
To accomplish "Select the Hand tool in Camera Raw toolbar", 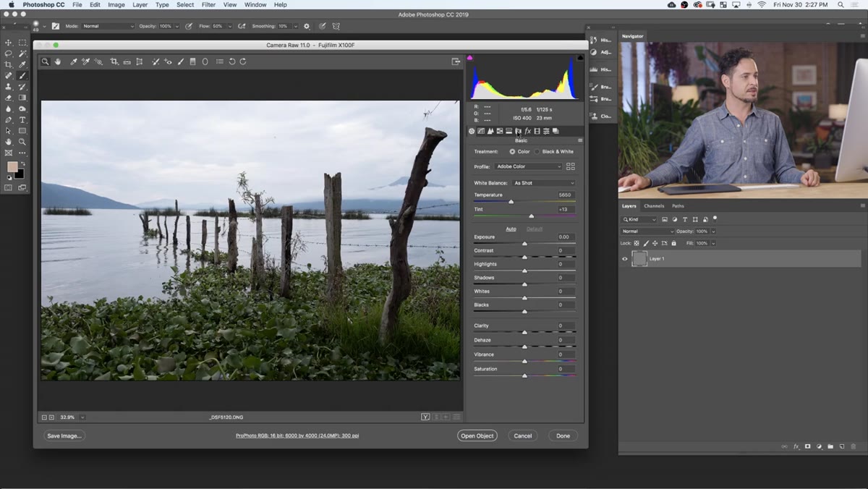I will coord(58,61).
